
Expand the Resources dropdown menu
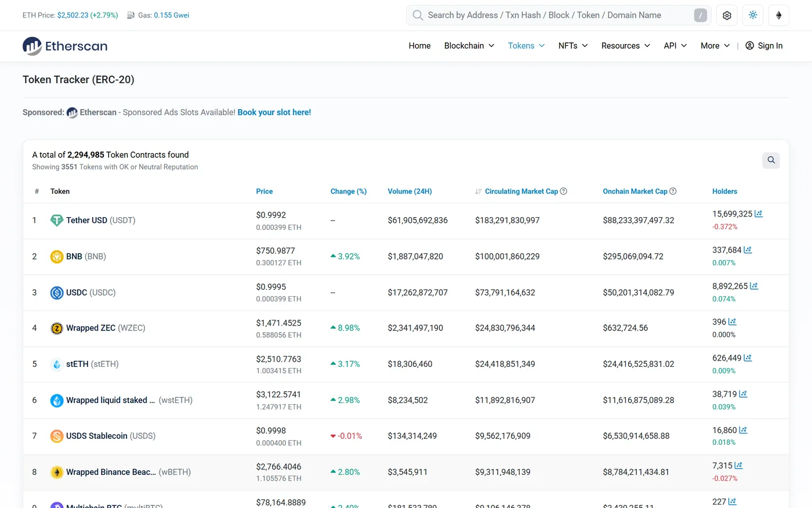(x=626, y=46)
